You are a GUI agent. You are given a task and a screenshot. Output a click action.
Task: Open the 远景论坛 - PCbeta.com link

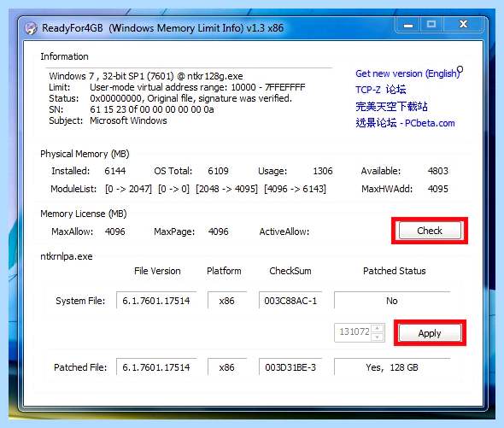(405, 123)
